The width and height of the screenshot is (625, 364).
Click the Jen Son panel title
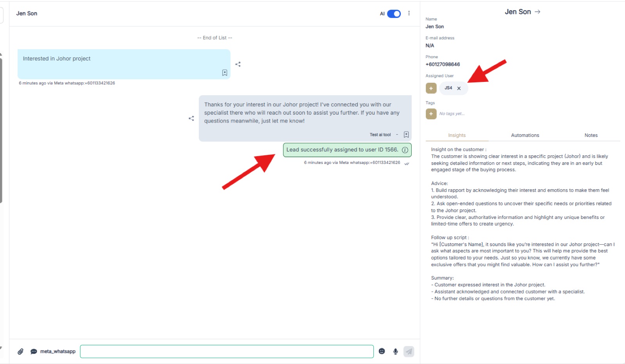[518, 12]
